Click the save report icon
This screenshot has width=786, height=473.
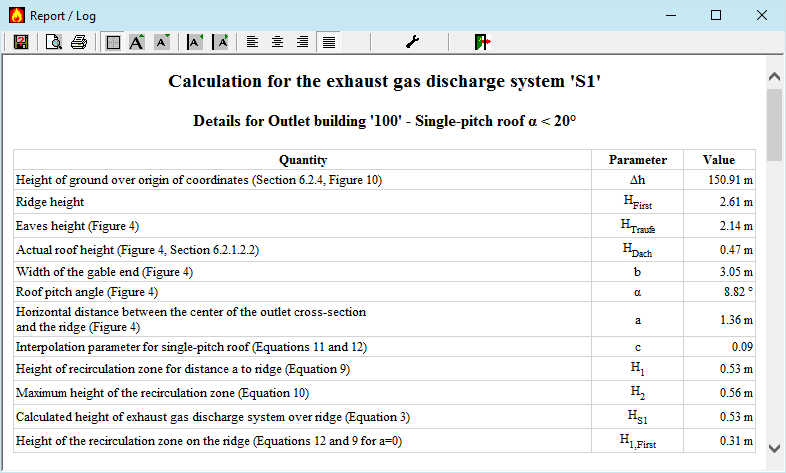(20, 42)
